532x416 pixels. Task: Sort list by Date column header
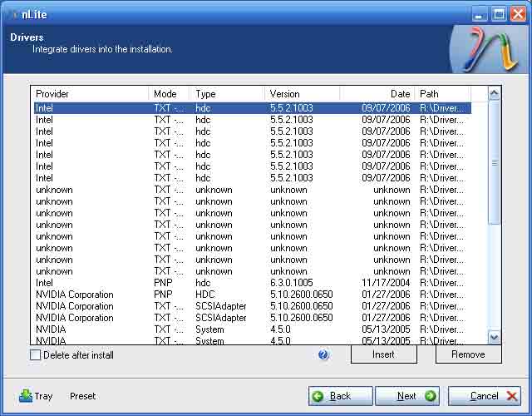[x=377, y=94]
